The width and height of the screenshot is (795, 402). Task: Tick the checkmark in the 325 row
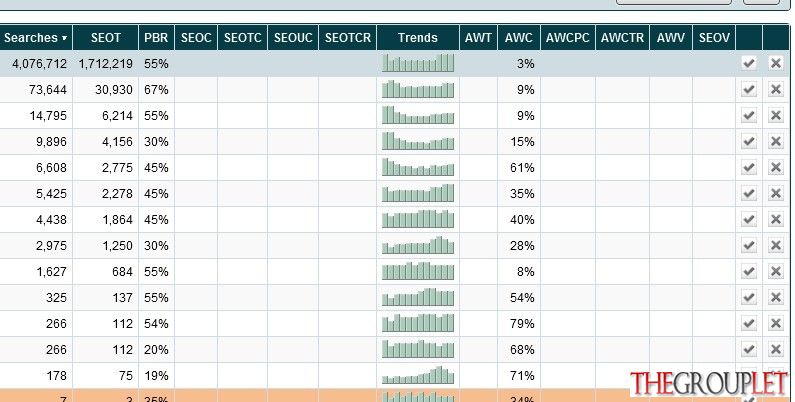[749, 297]
